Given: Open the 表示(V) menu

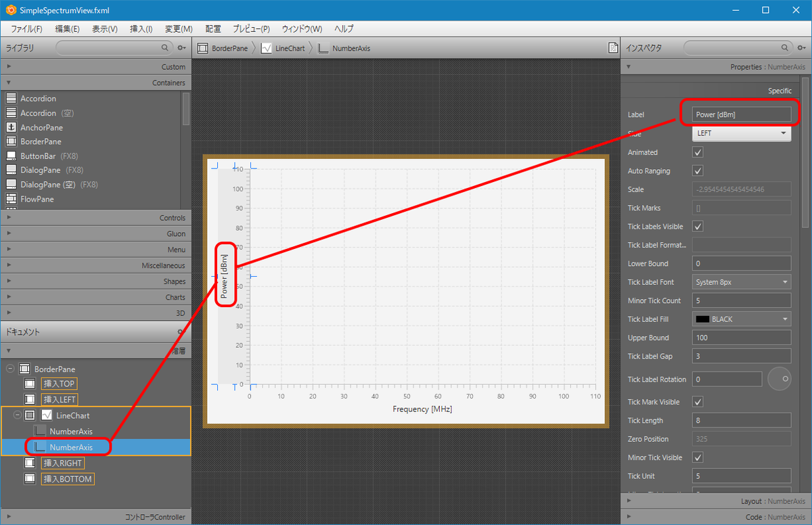Looking at the screenshot, I should click(x=105, y=29).
